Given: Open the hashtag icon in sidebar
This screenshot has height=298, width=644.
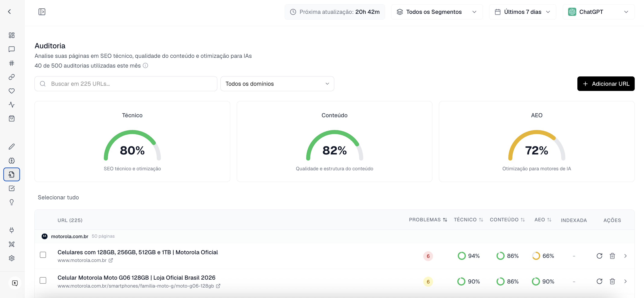Looking at the screenshot, I should [x=12, y=63].
